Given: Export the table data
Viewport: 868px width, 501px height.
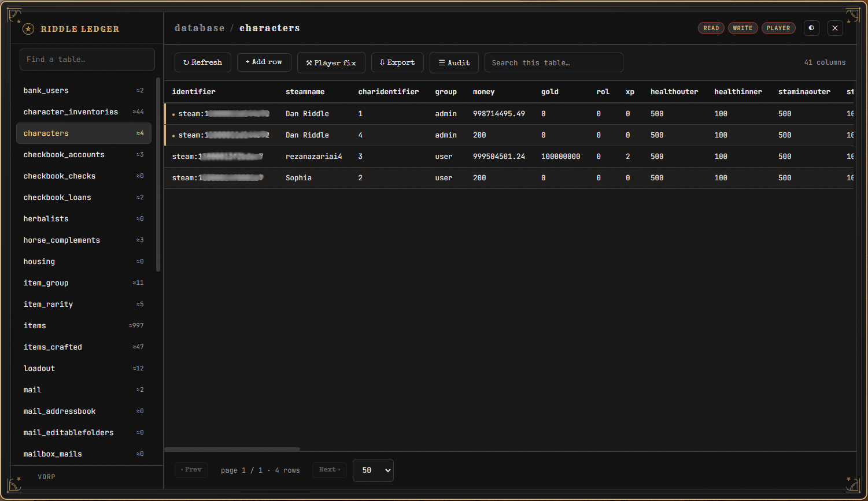Looking at the screenshot, I should [397, 62].
